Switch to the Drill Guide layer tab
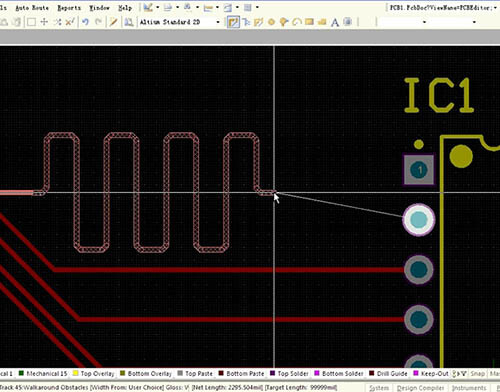The width and height of the screenshot is (500, 392). click(x=388, y=374)
